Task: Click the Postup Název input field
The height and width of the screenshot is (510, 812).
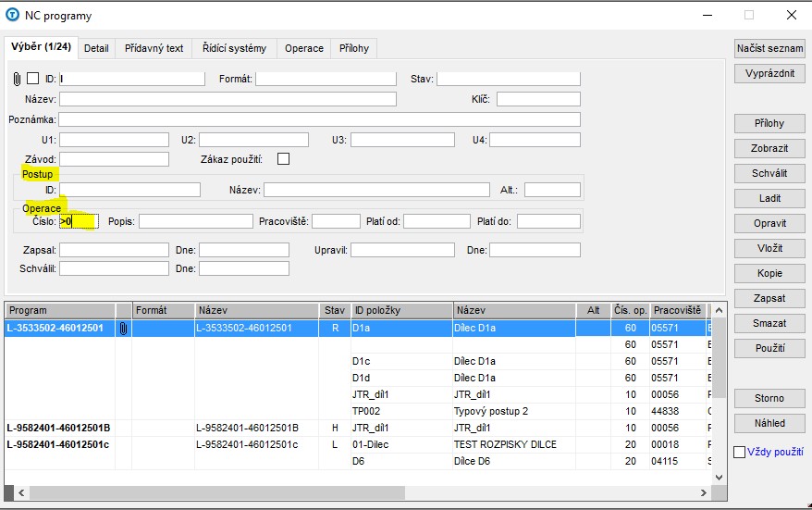Action: click(376, 190)
